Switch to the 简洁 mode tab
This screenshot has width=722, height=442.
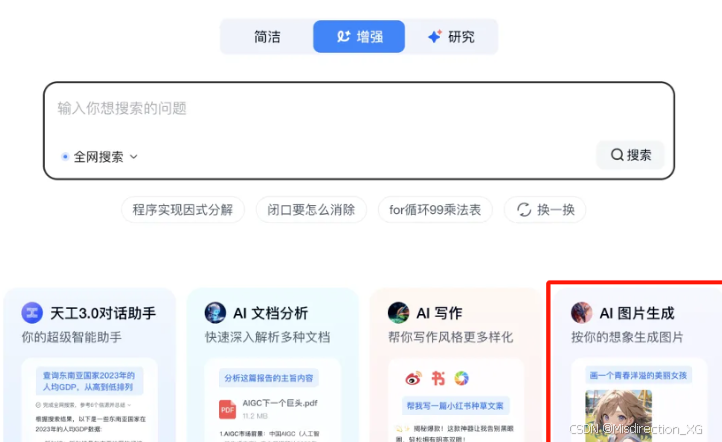pyautogui.click(x=267, y=37)
